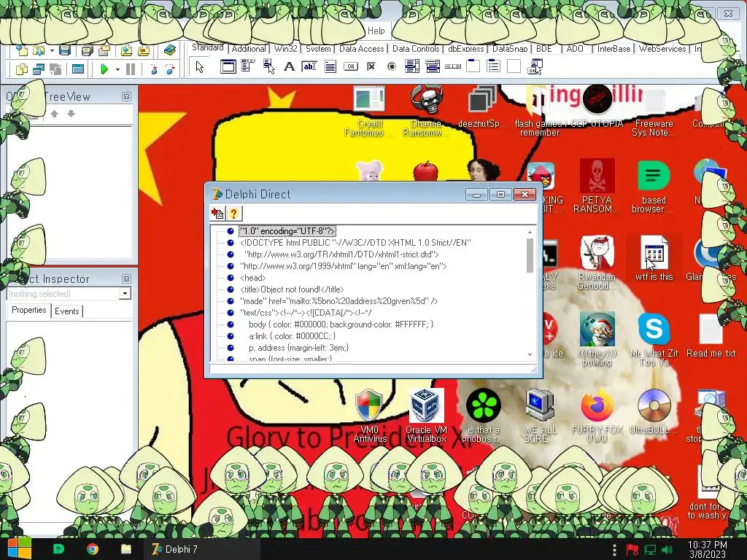Viewport: 747px width, 560px height.
Task: Close the Object TreeView panel
Action: 126,97
